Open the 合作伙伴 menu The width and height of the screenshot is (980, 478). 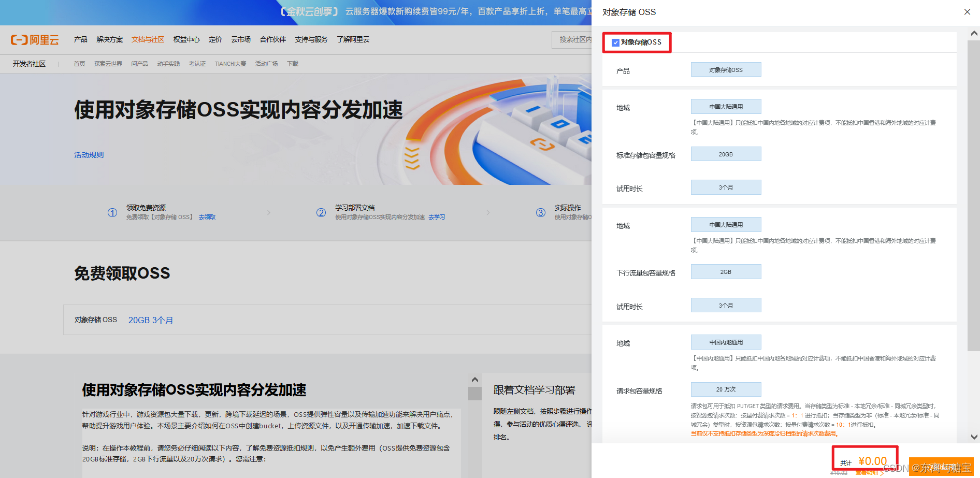click(x=273, y=39)
